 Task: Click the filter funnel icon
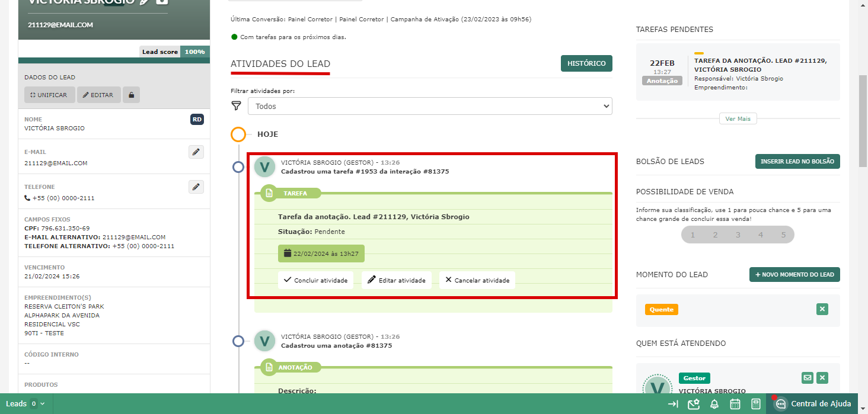[237, 106]
